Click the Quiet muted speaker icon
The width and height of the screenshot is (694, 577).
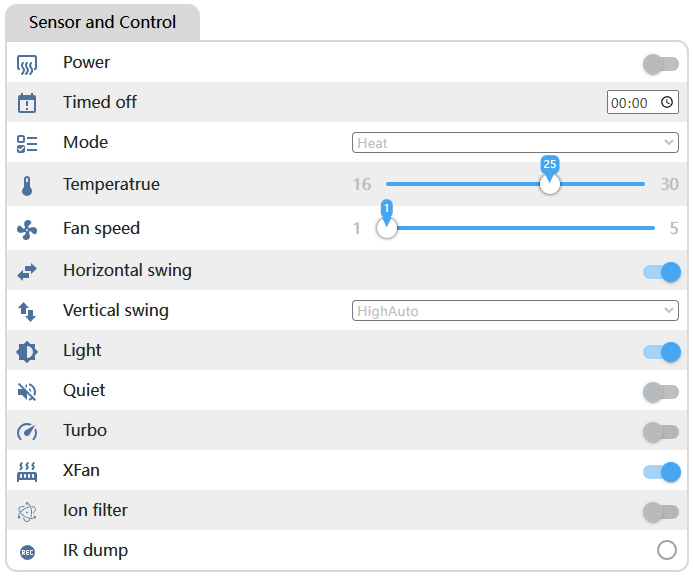(27, 391)
